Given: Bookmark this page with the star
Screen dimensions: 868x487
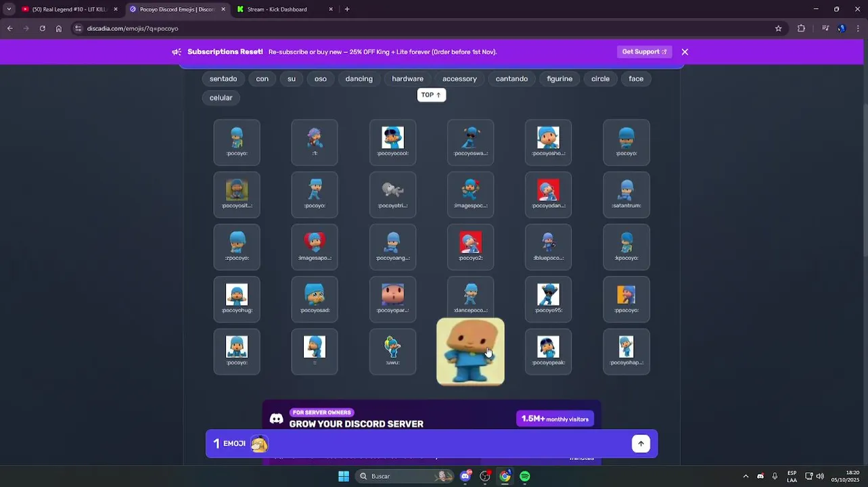Looking at the screenshot, I should pyautogui.click(x=778, y=28).
